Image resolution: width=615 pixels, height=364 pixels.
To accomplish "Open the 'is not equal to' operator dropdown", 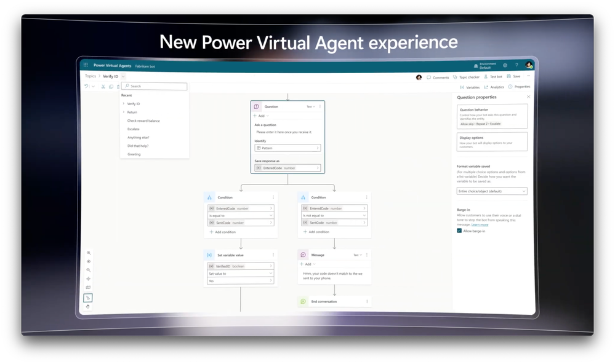I will (334, 215).
